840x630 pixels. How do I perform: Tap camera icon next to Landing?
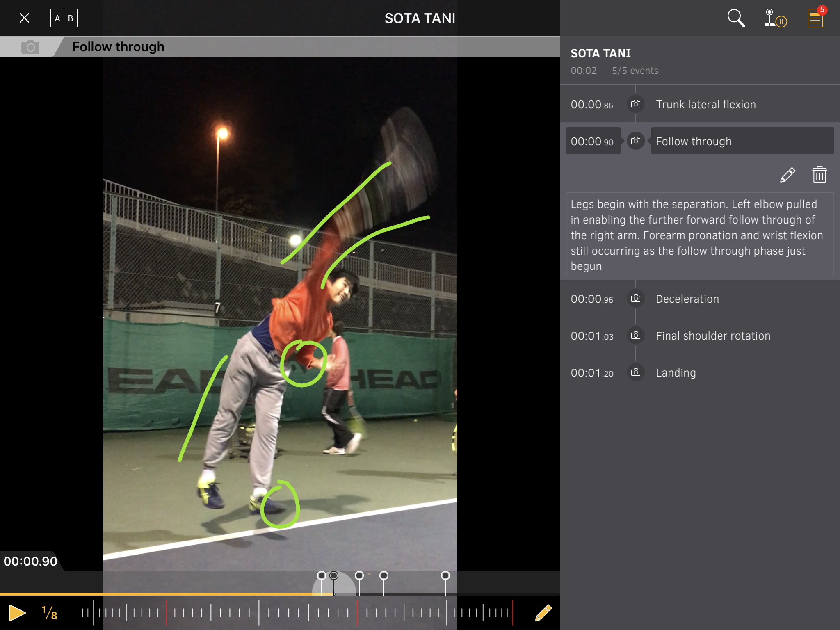tap(635, 372)
